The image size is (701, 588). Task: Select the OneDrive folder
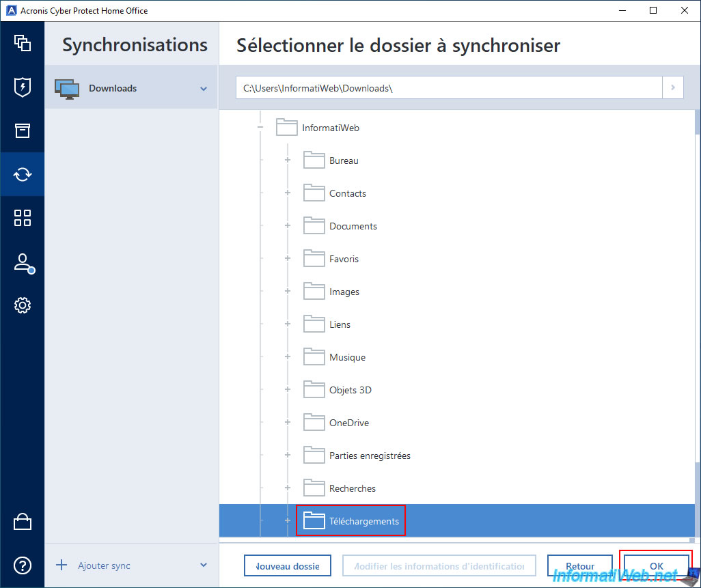tap(348, 423)
